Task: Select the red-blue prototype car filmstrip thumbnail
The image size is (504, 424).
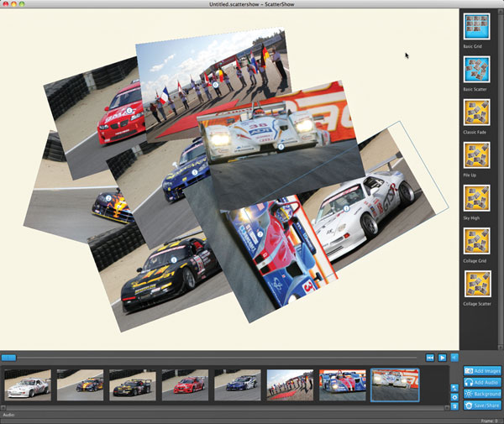Action: pyautogui.click(x=343, y=385)
